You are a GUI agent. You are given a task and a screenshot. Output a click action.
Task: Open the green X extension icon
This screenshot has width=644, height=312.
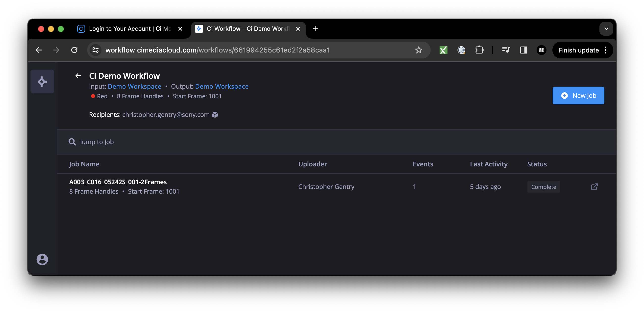tap(443, 50)
